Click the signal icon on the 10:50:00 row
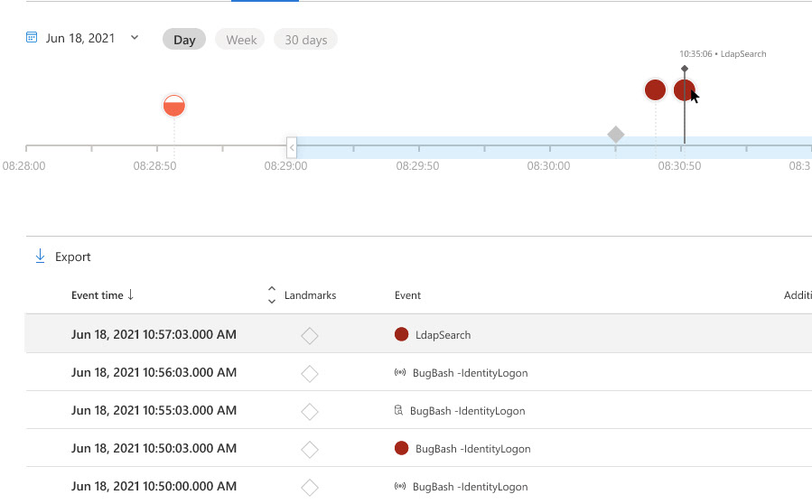 tap(400, 486)
